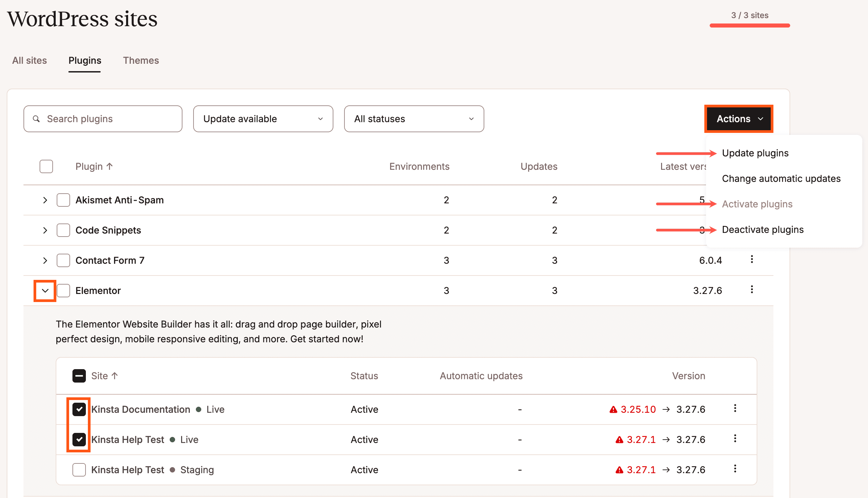This screenshot has width=868, height=498.
Task: Click the Akismet Anti-Spam plugin name
Action: [120, 200]
